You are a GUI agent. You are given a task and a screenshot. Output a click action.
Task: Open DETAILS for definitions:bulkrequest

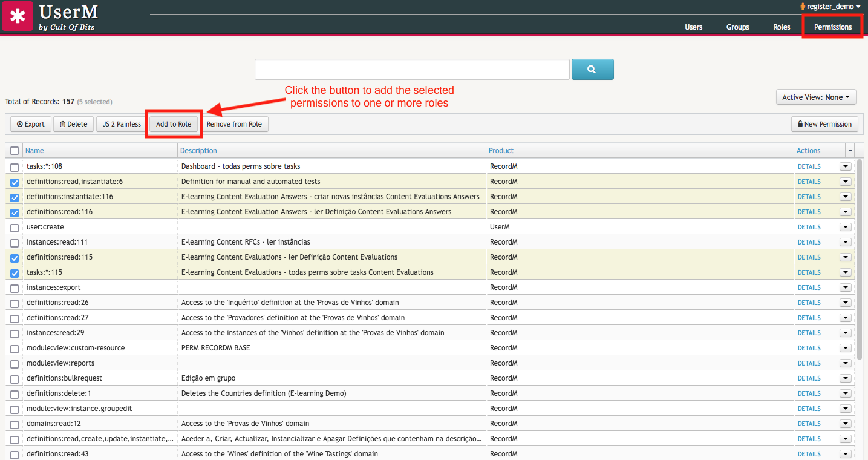point(809,378)
